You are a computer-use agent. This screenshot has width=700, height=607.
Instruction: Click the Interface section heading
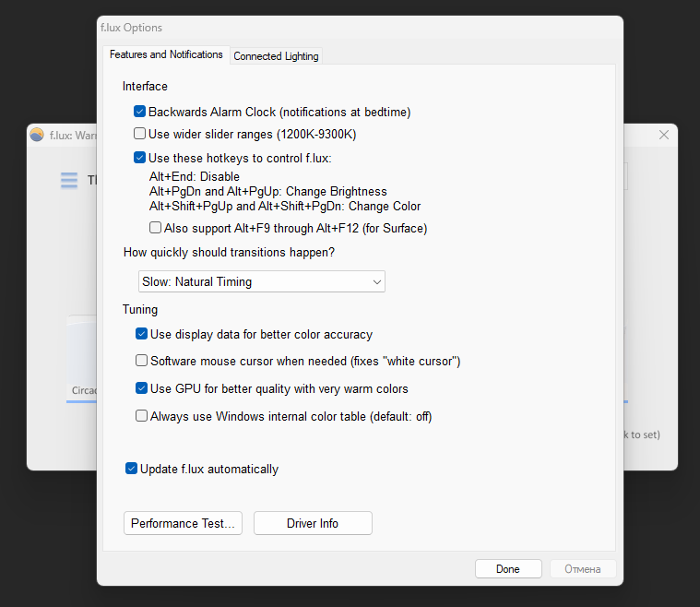click(145, 86)
